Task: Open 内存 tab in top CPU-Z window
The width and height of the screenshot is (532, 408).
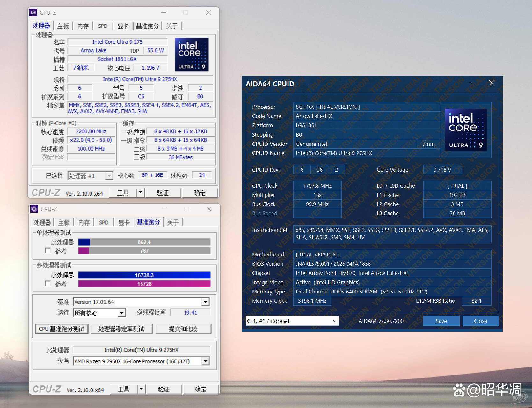Action: click(x=83, y=26)
